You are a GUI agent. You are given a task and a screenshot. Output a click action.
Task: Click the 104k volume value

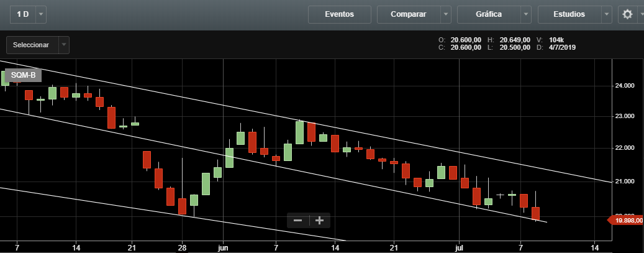(556, 40)
